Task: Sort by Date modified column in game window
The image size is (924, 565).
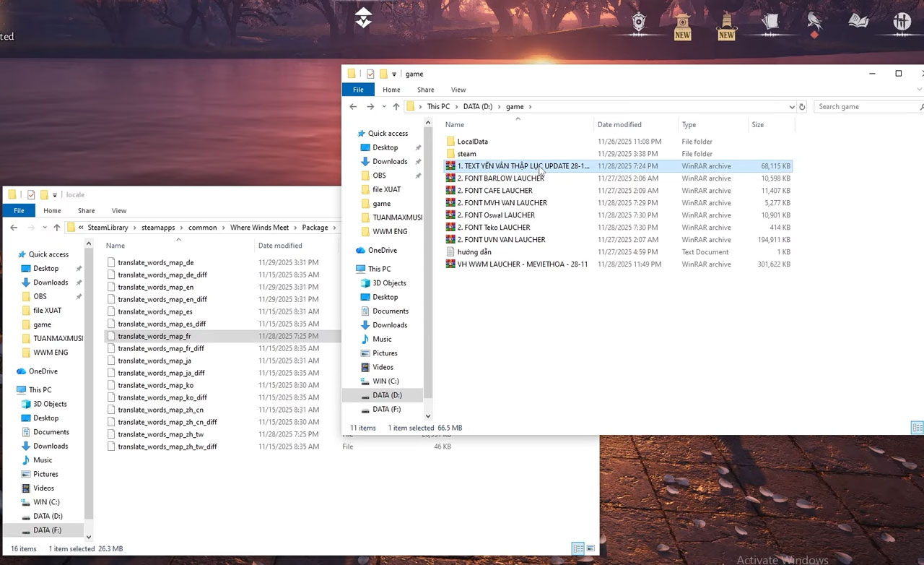Action: click(619, 125)
